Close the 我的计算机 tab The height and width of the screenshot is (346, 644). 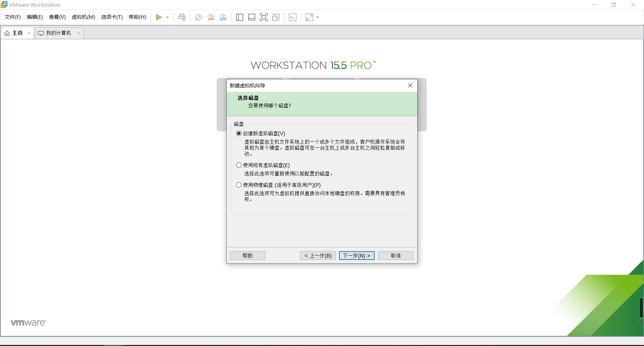click(79, 33)
